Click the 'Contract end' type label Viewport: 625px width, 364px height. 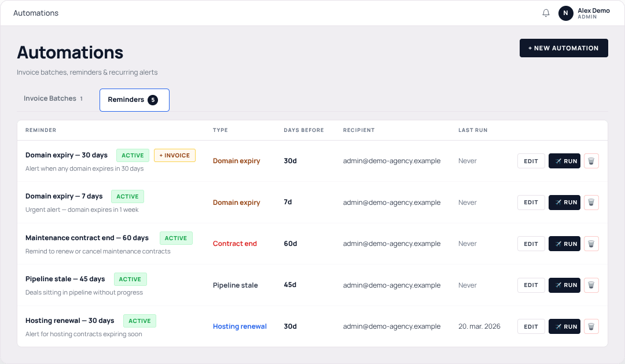235,244
